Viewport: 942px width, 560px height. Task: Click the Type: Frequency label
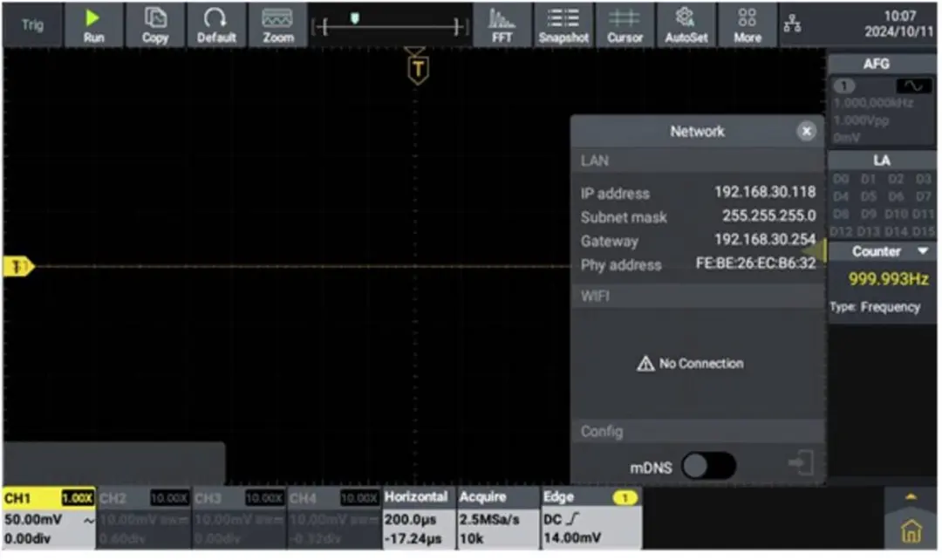click(874, 307)
